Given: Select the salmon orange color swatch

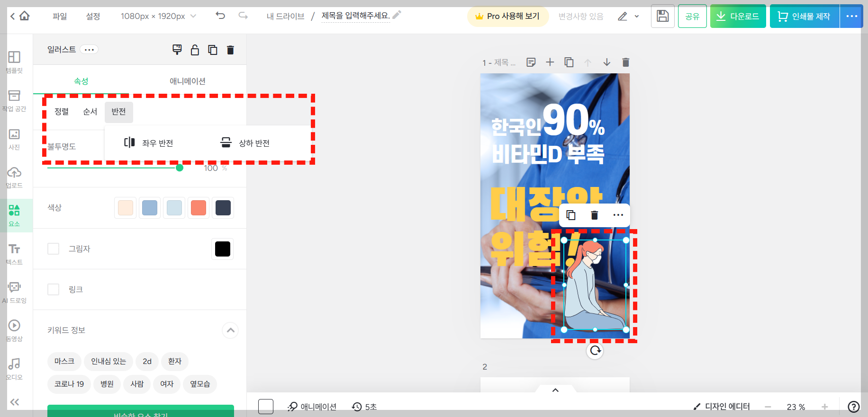Looking at the screenshot, I should 199,208.
